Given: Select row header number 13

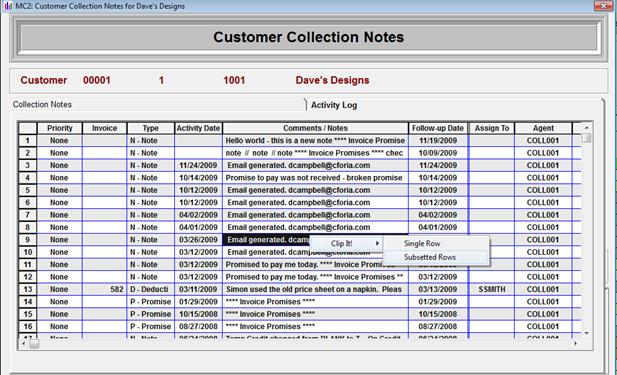Looking at the screenshot, I should [x=28, y=289].
